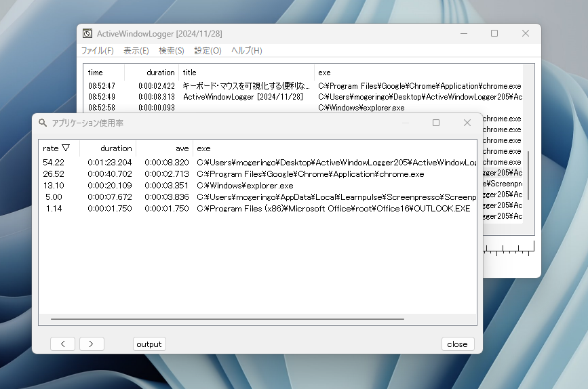Open the 設定(O) menu

208,51
